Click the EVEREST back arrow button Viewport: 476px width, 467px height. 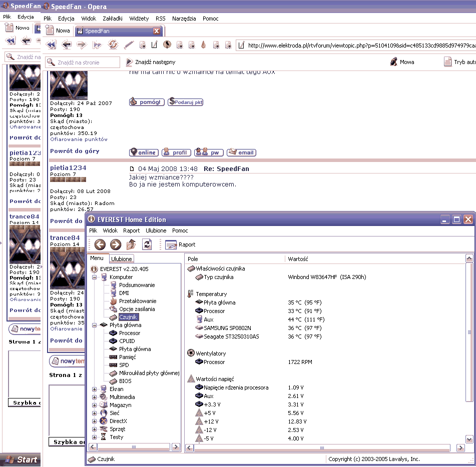[100, 244]
